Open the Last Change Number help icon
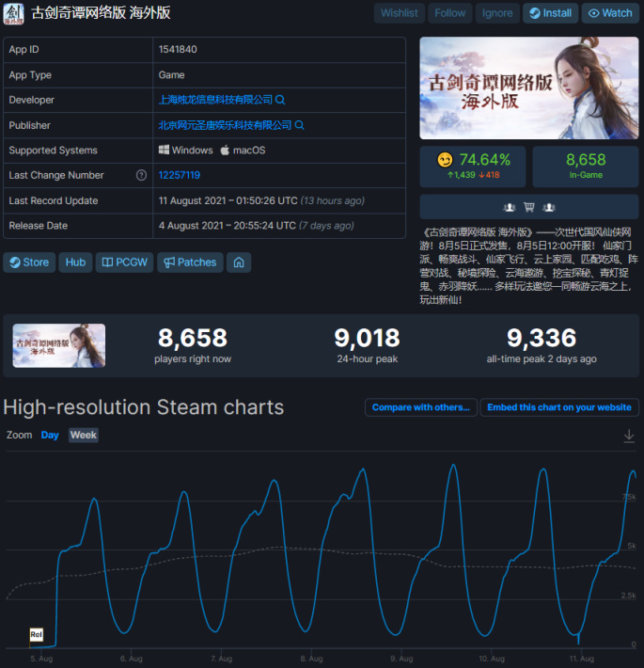Screen dimensions: 644x668 tap(141, 175)
